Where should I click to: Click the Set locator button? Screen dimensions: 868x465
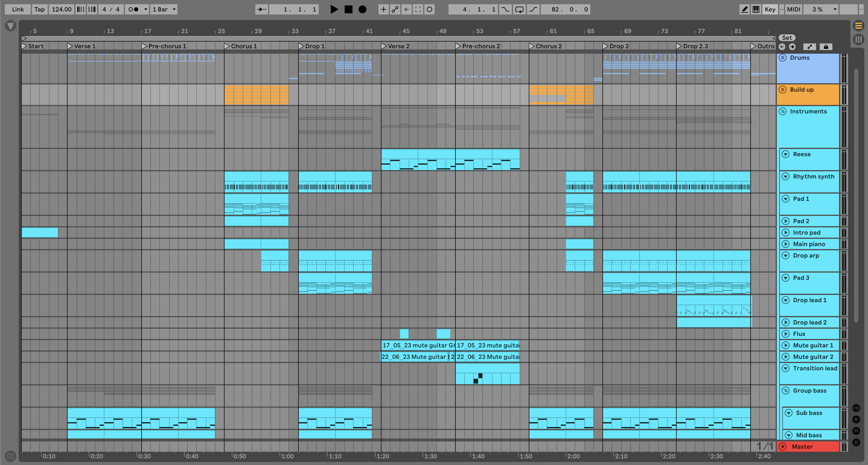coord(787,38)
